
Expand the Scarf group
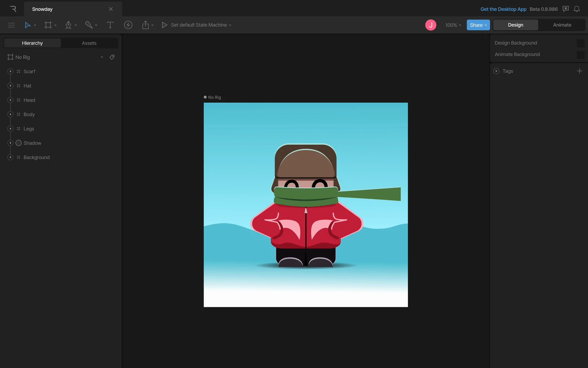coord(10,71)
